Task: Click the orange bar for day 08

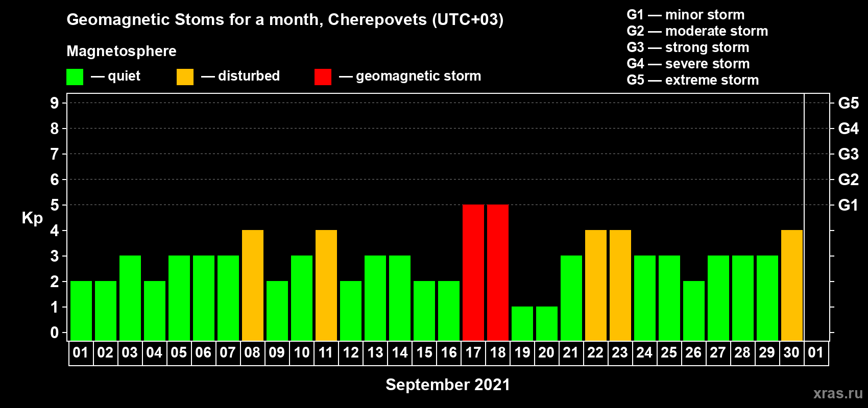Action: tap(253, 285)
